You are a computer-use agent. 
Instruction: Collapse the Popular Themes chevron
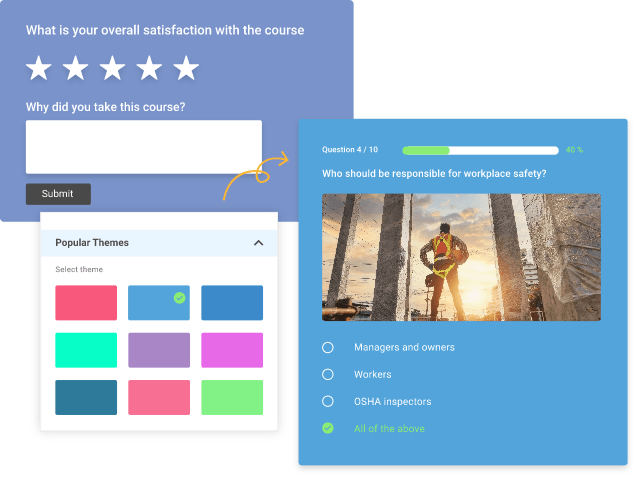[x=258, y=243]
